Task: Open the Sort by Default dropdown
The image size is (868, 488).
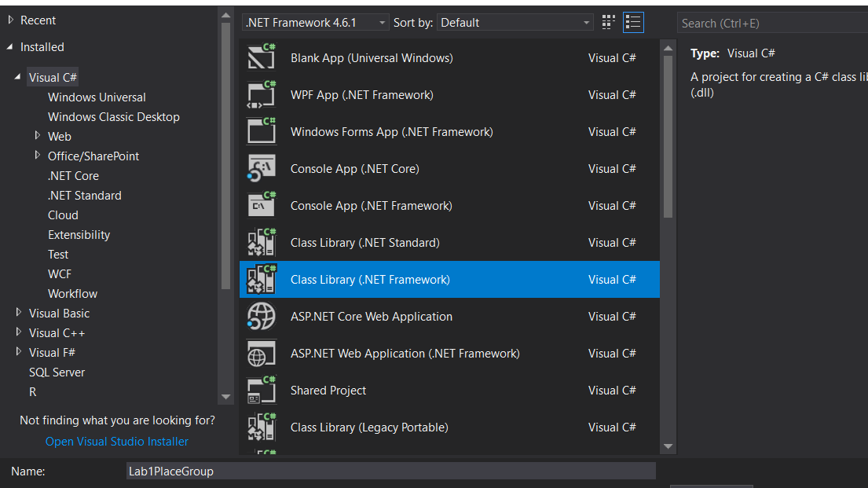Action: pyautogui.click(x=515, y=23)
